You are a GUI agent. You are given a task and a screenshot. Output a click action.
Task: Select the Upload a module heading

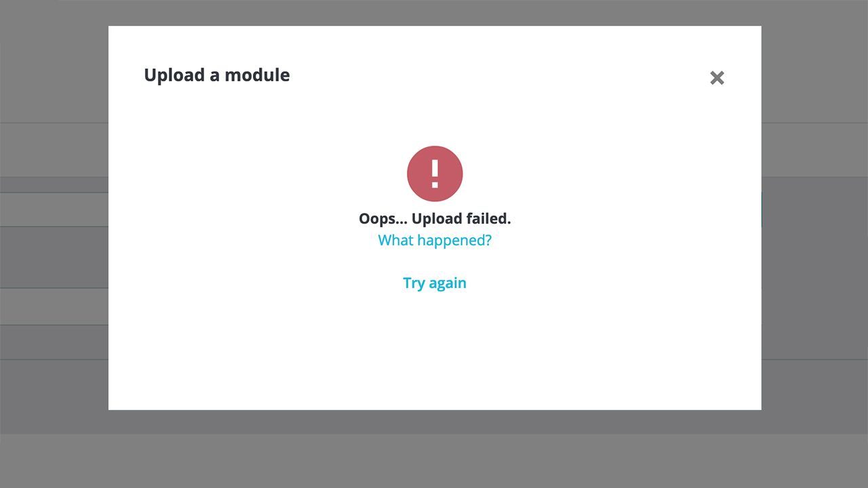(x=217, y=75)
